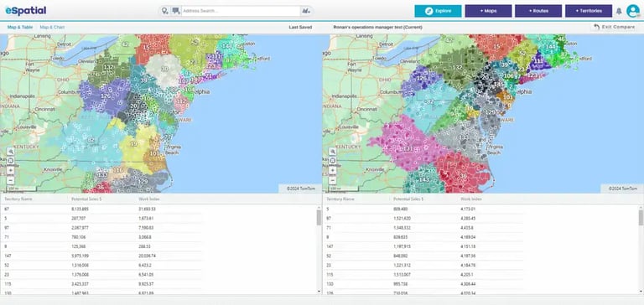
Task: Select territory 126 on the left map
Action: (x=106, y=96)
